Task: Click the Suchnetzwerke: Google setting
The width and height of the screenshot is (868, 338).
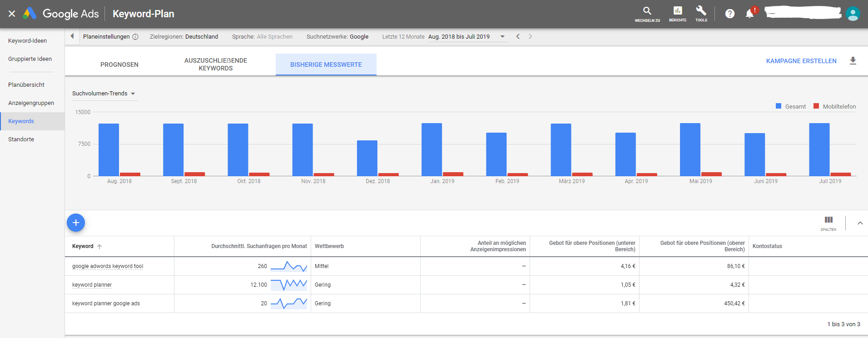Action: [x=337, y=37]
